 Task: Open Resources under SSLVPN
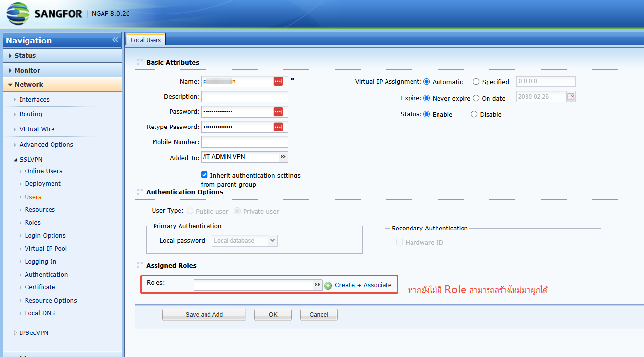pos(40,209)
